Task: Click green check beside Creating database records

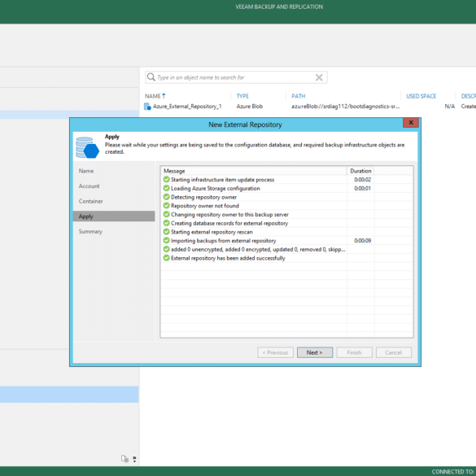Action: (166, 223)
